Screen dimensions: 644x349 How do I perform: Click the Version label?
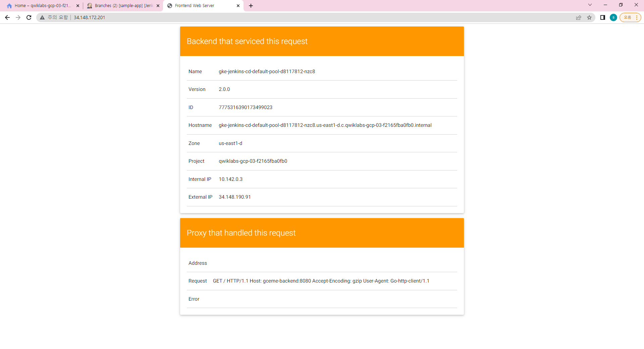(x=197, y=89)
